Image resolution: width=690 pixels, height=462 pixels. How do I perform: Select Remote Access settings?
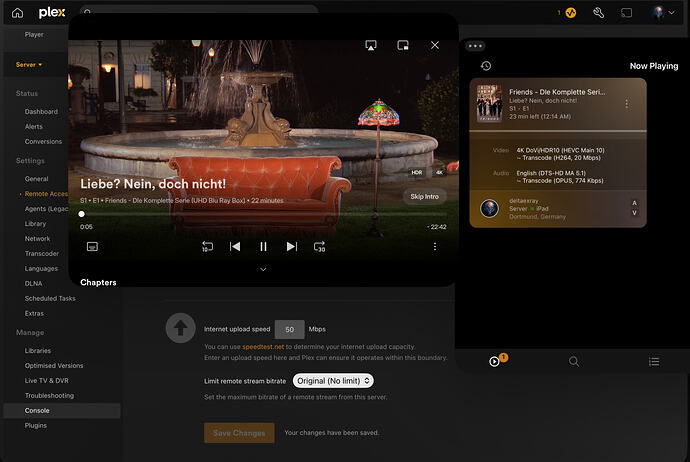point(46,194)
